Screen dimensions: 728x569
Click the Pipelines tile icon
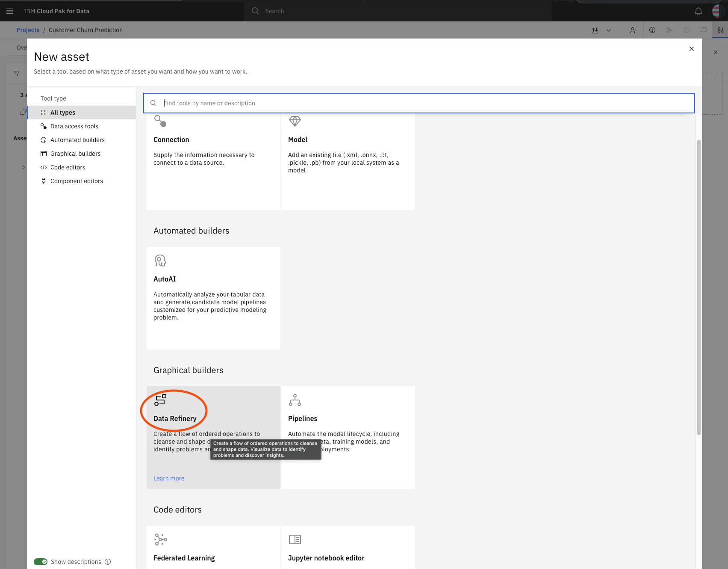295,400
